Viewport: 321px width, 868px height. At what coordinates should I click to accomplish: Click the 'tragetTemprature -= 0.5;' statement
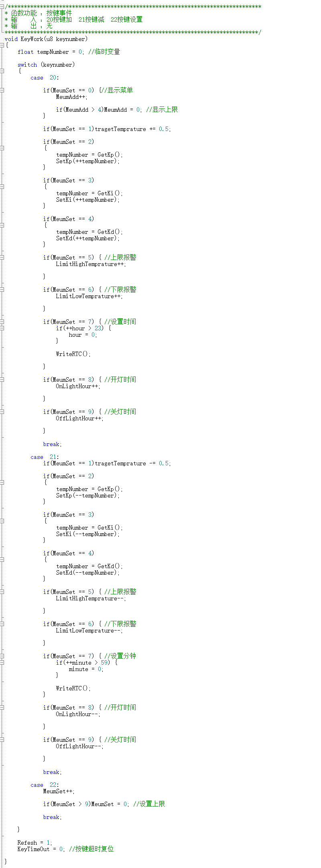(x=133, y=463)
